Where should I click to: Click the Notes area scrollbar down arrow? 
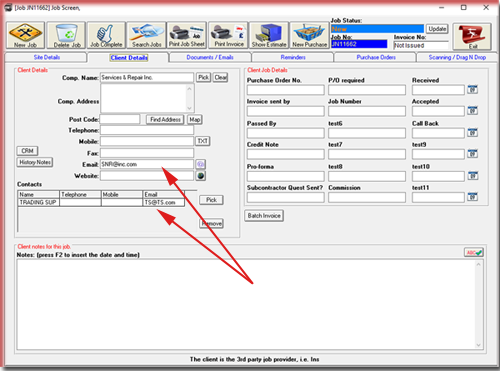click(478, 345)
